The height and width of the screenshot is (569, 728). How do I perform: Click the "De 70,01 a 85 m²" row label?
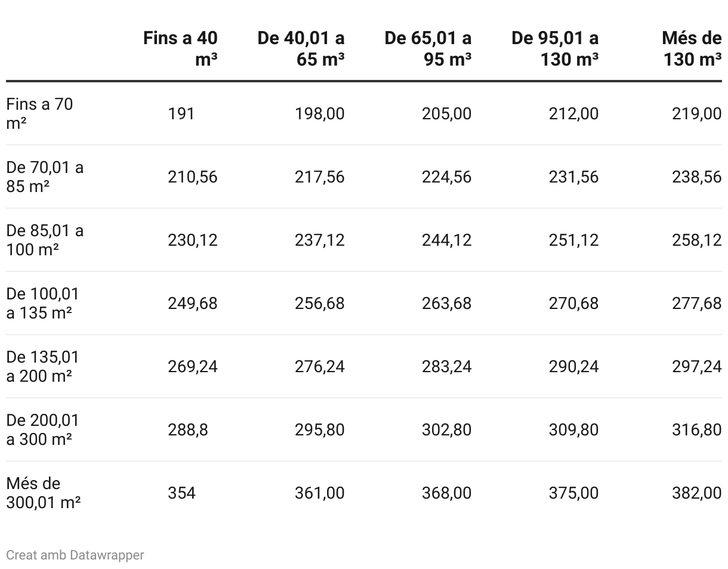[45, 177]
